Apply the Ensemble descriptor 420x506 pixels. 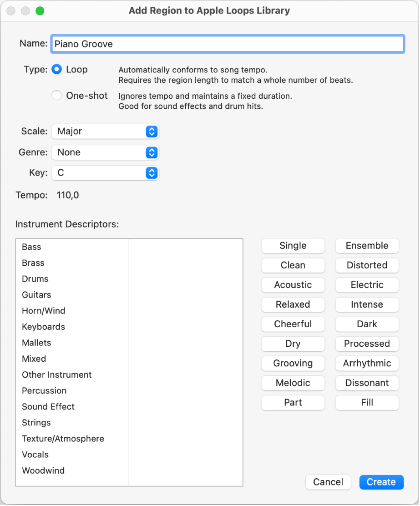click(367, 246)
